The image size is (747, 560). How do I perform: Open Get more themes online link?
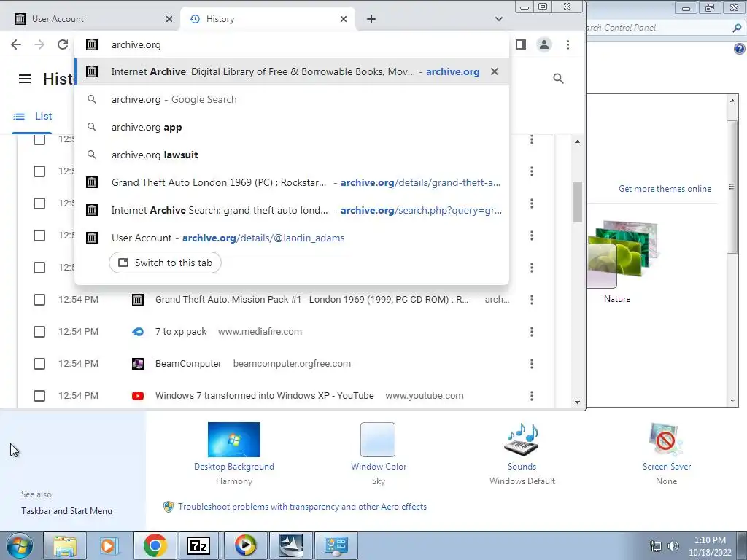(x=665, y=189)
